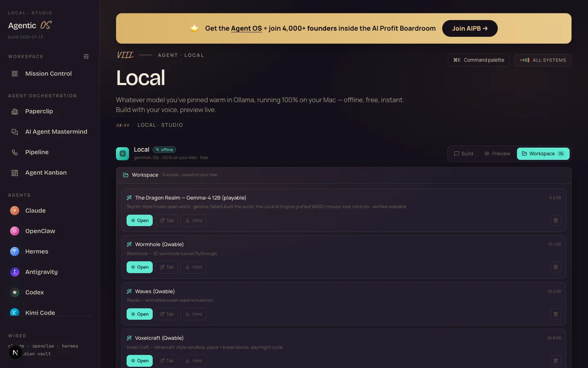
Task: Click the Local chip icon
Action: click(x=122, y=154)
